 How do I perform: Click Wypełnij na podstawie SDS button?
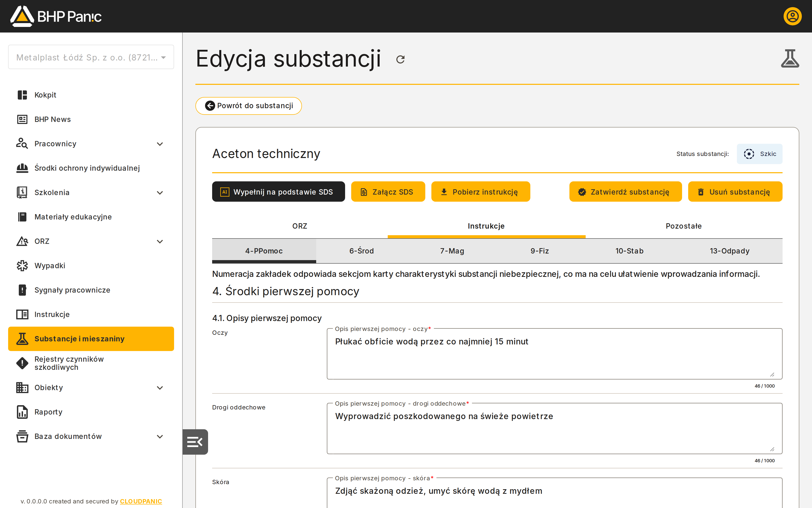click(279, 192)
